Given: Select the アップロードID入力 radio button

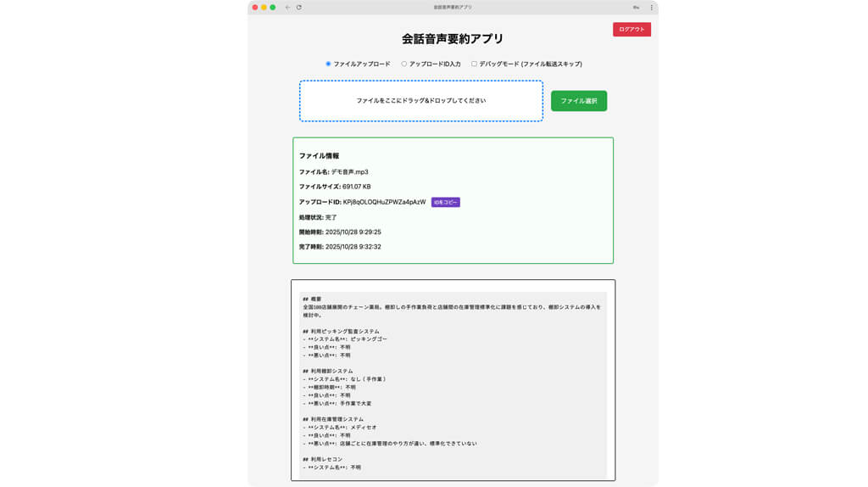Looking at the screenshot, I should 404,64.
